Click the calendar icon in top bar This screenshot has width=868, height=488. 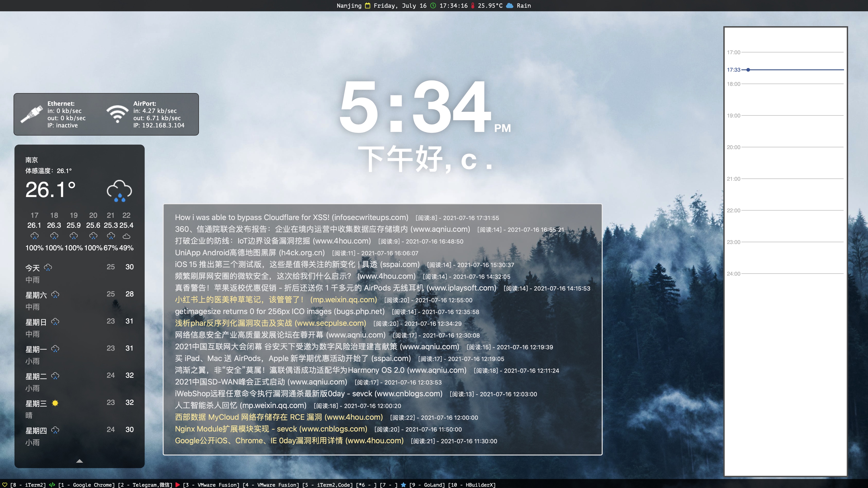[368, 5]
